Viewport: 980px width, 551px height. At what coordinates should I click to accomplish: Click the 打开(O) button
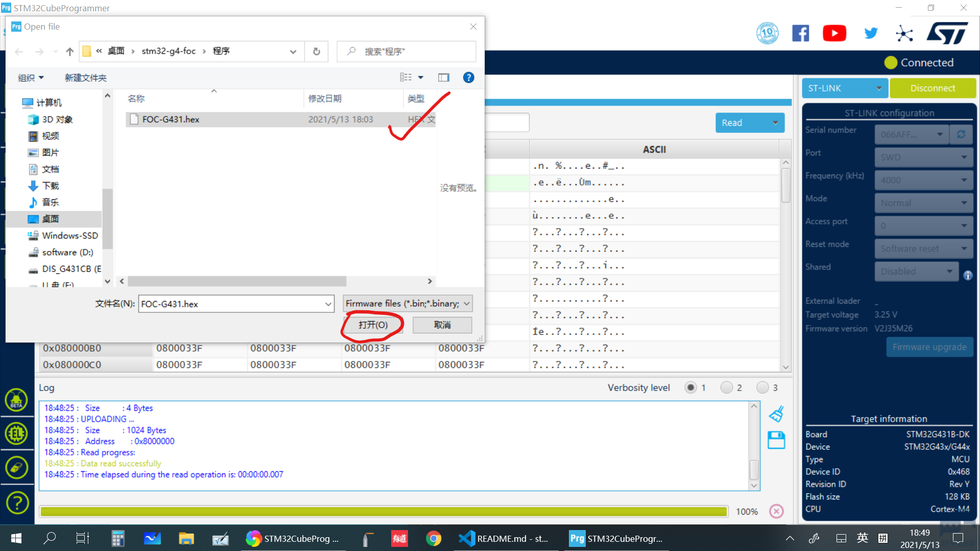tap(373, 325)
